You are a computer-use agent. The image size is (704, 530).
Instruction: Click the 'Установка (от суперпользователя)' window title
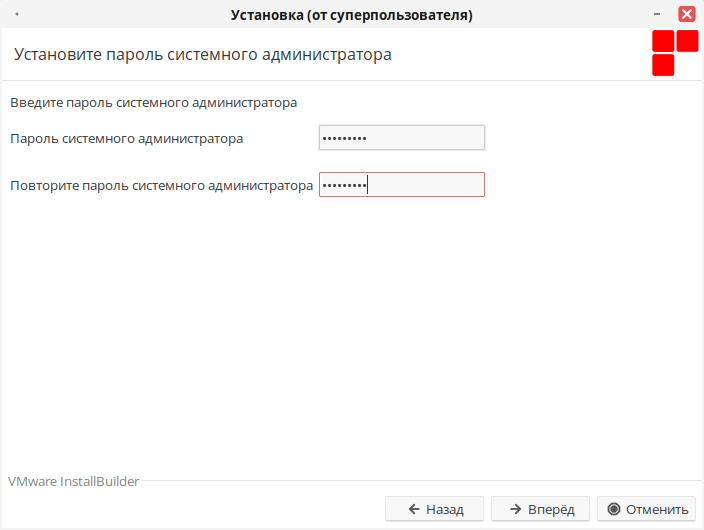pyautogui.click(x=352, y=15)
